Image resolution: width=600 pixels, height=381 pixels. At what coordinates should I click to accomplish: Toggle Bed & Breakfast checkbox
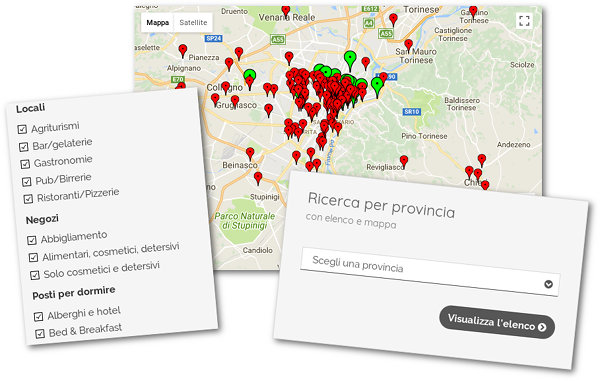point(40,334)
